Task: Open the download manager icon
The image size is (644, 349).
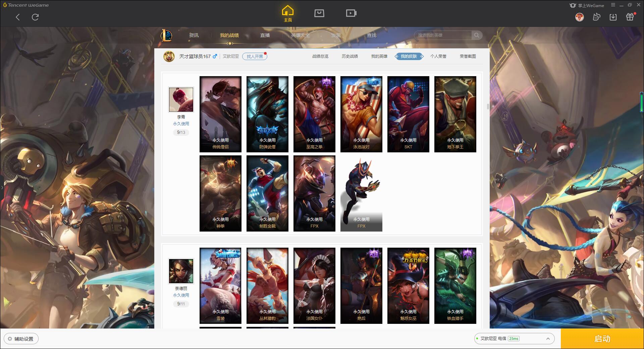Action: [x=613, y=17]
